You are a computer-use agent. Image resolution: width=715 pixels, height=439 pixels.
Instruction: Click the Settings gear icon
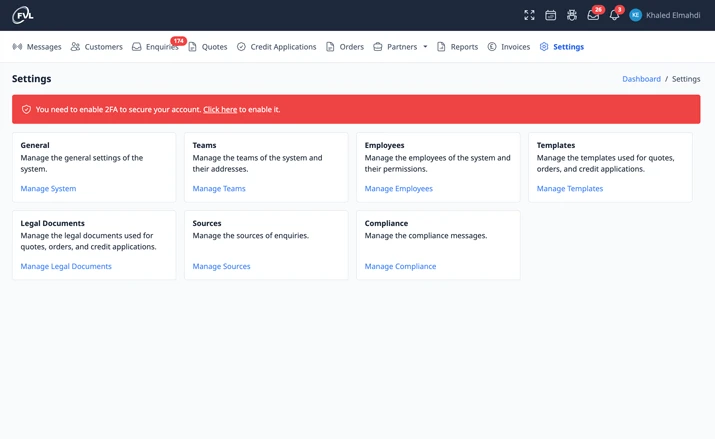click(x=544, y=46)
